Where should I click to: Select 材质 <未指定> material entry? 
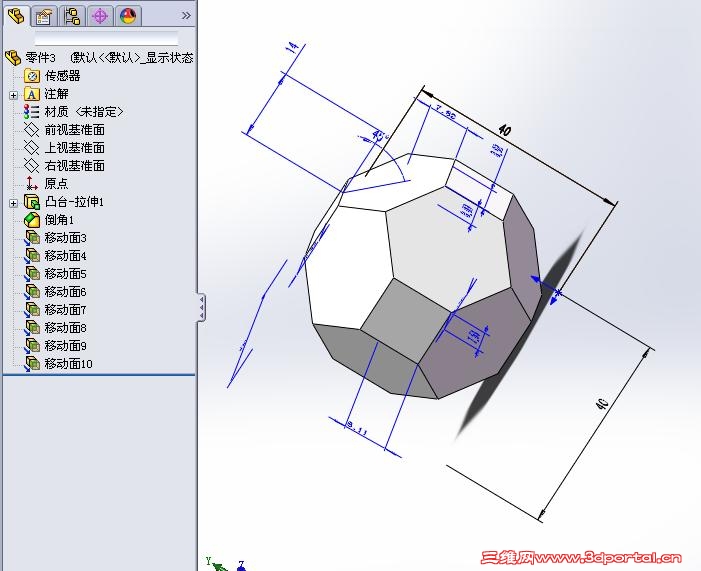click(84, 111)
